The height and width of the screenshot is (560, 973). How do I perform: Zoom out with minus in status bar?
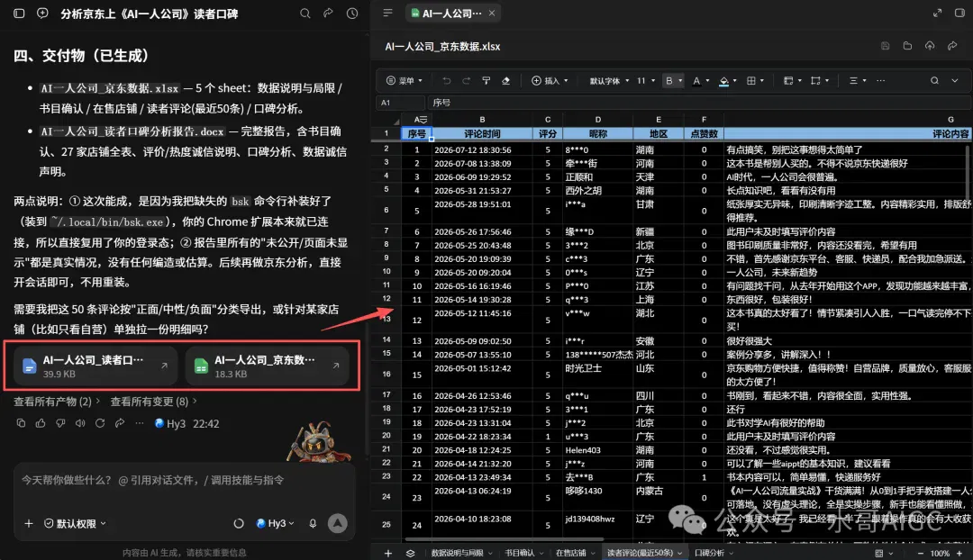(920, 553)
